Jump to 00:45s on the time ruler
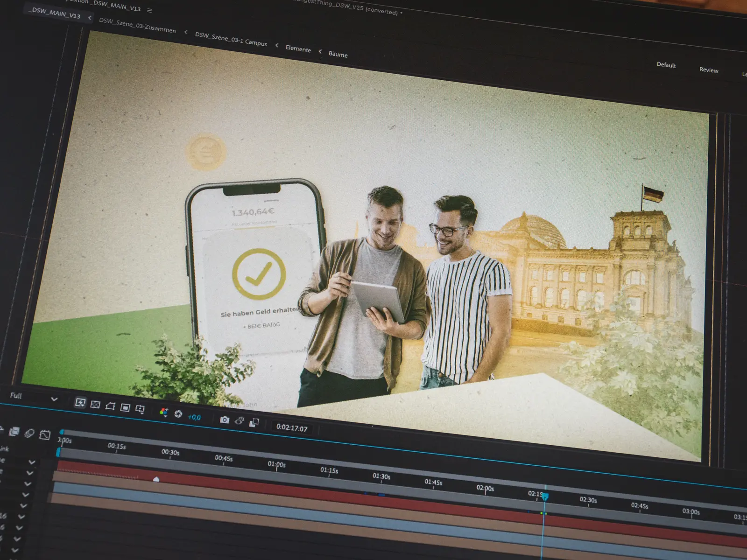The width and height of the screenshot is (747, 560). (224, 458)
